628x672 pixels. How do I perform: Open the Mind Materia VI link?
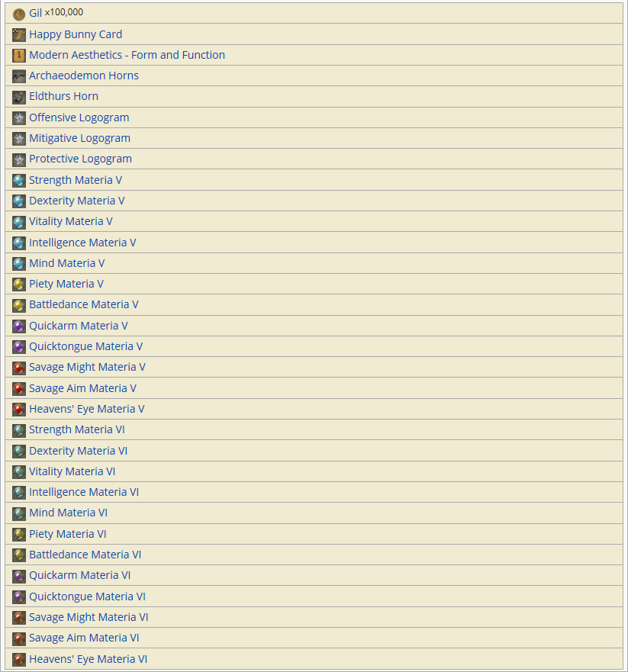tap(68, 513)
